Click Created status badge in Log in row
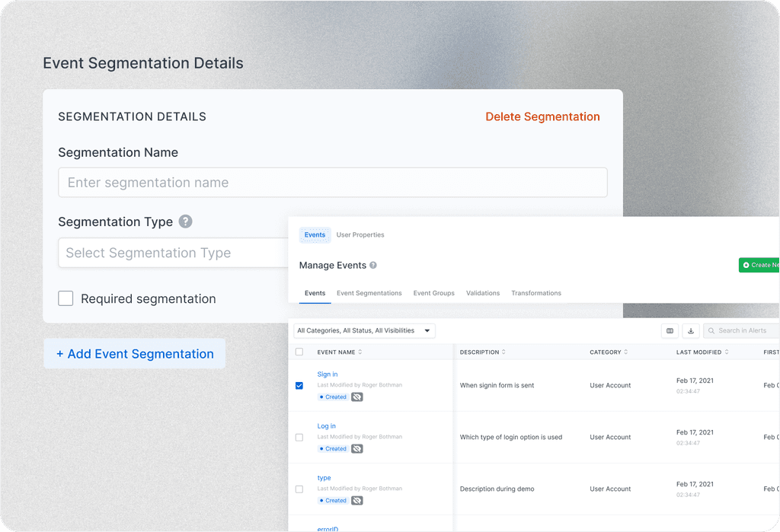This screenshot has width=780, height=532. (x=333, y=448)
